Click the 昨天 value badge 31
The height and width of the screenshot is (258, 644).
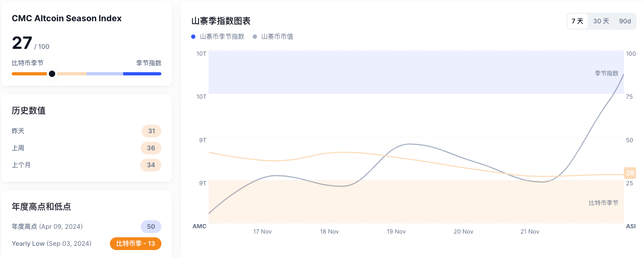tap(151, 131)
